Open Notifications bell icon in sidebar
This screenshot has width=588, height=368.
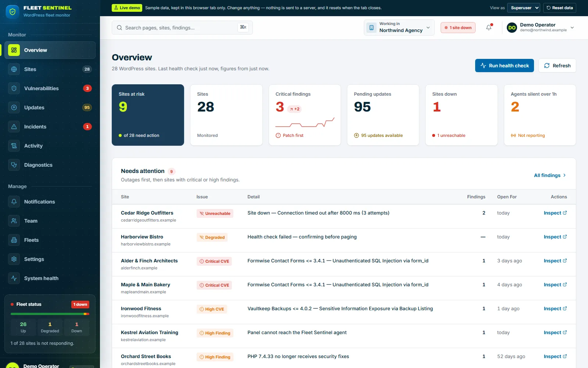[14, 202]
